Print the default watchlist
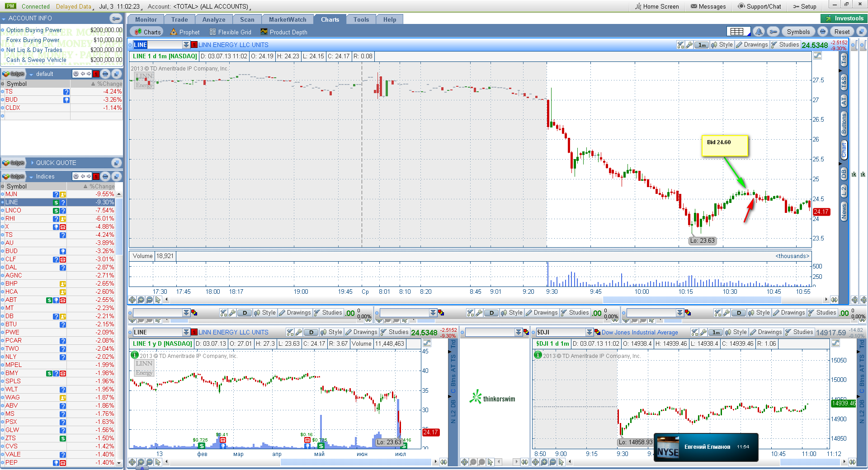Image resolution: width=868 pixels, height=470 pixels. pos(105,74)
